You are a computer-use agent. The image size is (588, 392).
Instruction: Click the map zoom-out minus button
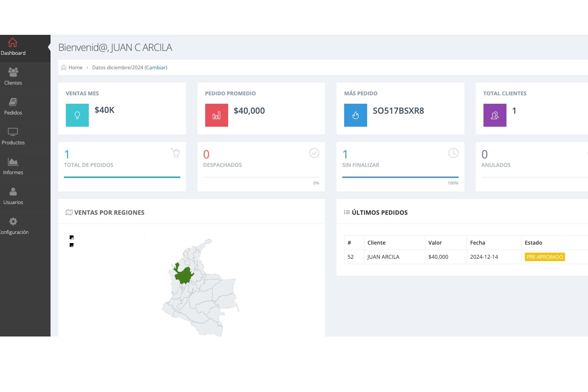[72, 245]
